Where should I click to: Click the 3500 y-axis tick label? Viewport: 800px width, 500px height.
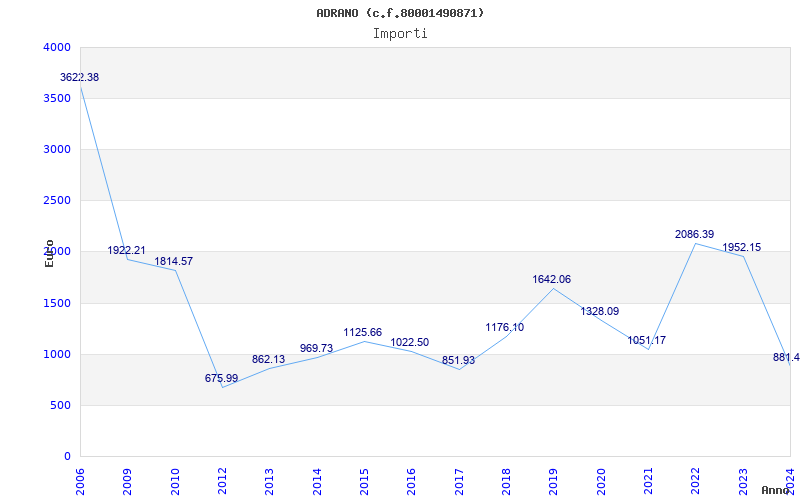(x=57, y=98)
